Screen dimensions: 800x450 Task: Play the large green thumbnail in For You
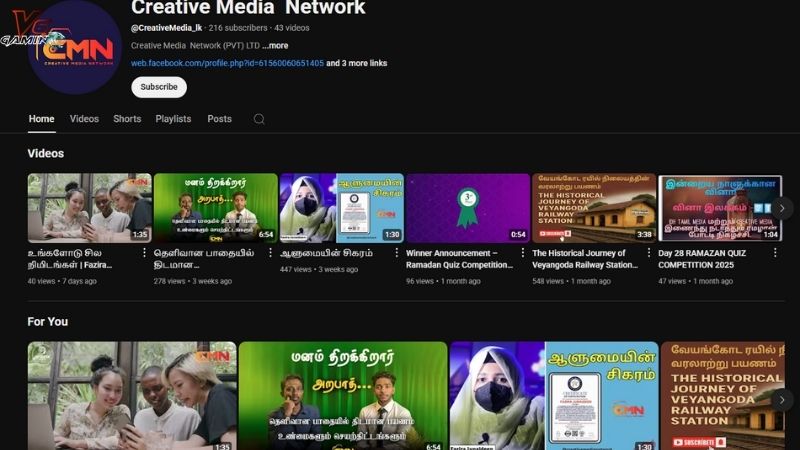click(343, 396)
